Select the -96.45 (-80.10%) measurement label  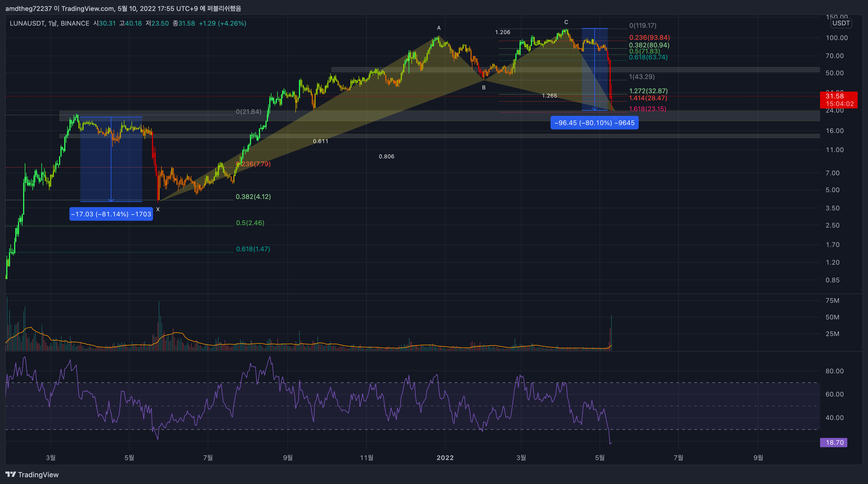594,123
